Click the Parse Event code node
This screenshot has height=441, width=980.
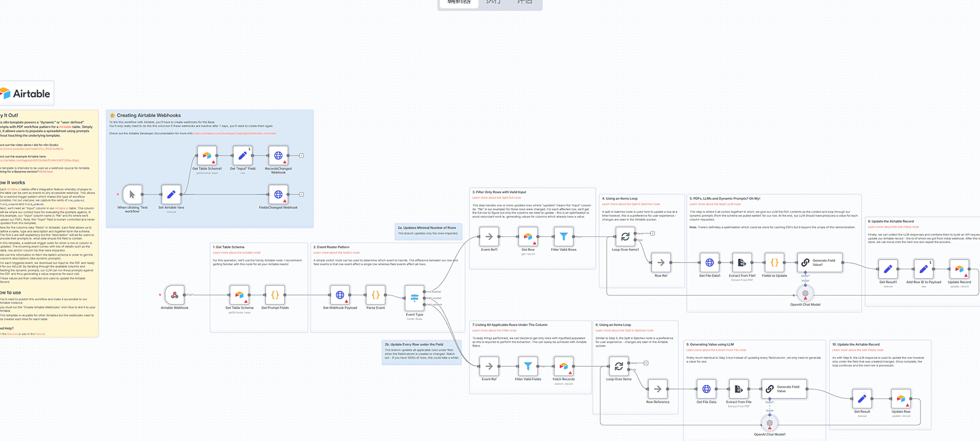[375, 295]
